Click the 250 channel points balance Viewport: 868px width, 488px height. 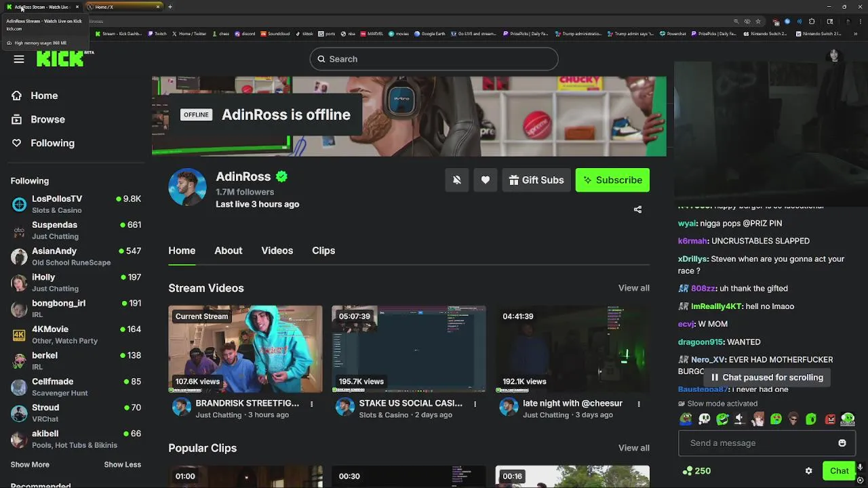(697, 471)
